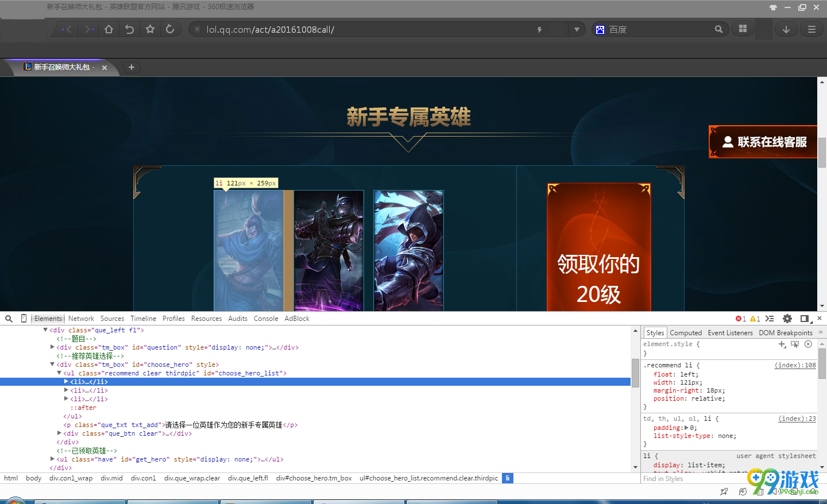Activate DevTools inspect element magnifier
Image resolution: width=827 pixels, height=504 pixels.
point(9,319)
